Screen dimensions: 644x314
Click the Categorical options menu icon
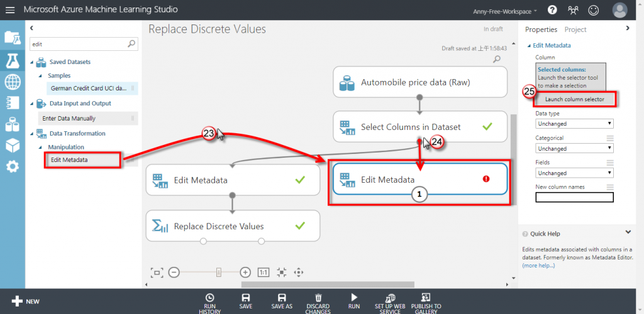pos(609,138)
